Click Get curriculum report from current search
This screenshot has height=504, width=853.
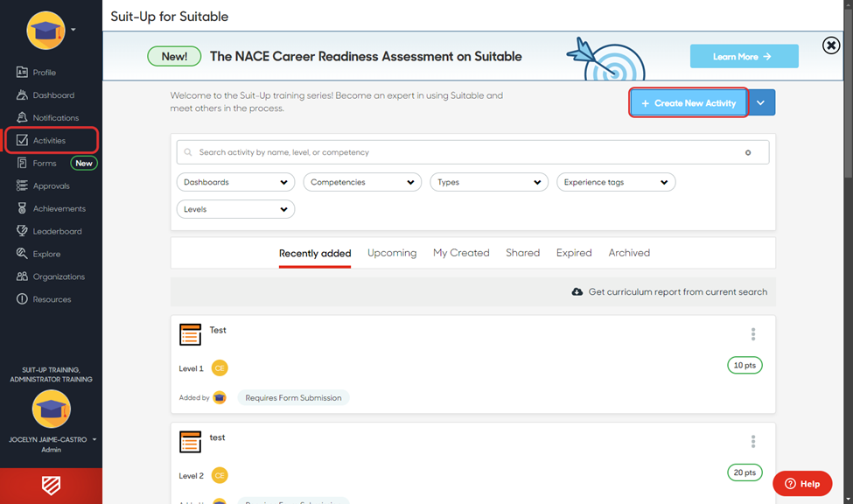678,292
